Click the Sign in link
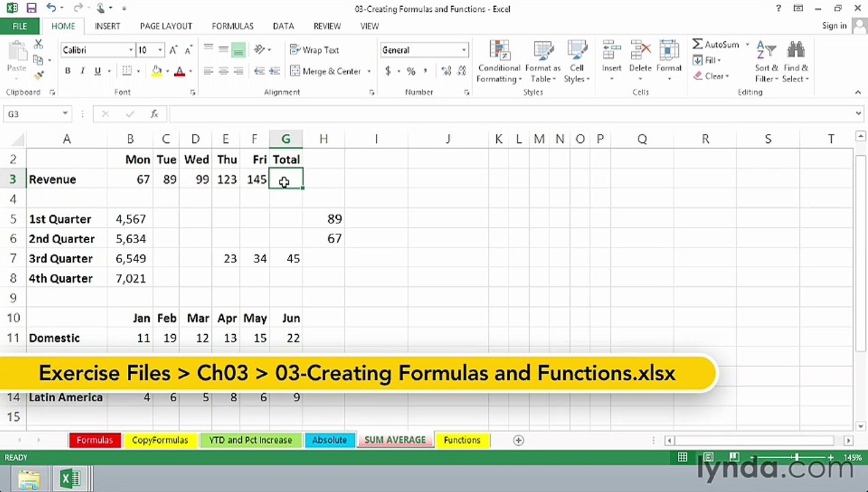868x492 pixels. [x=835, y=26]
